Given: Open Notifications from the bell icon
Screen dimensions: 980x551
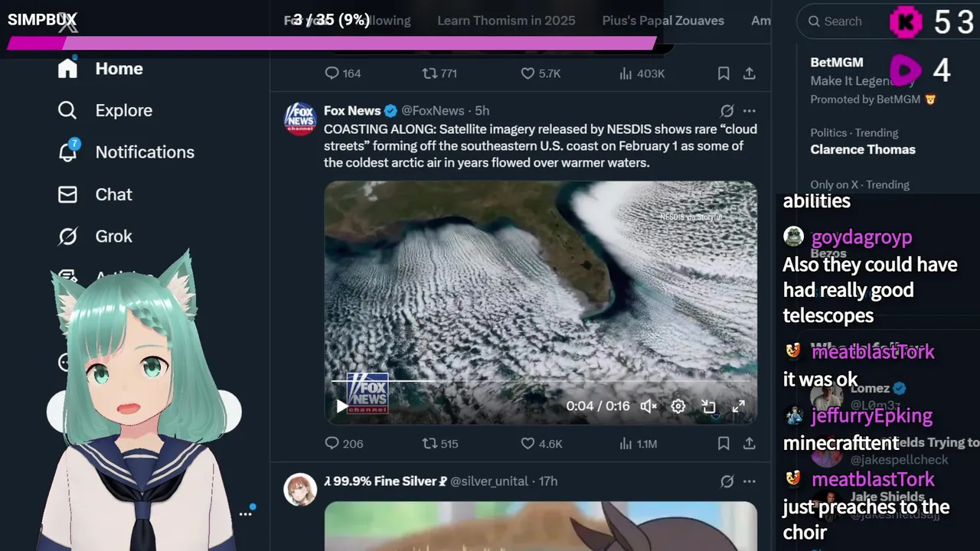Looking at the screenshot, I should click(68, 152).
